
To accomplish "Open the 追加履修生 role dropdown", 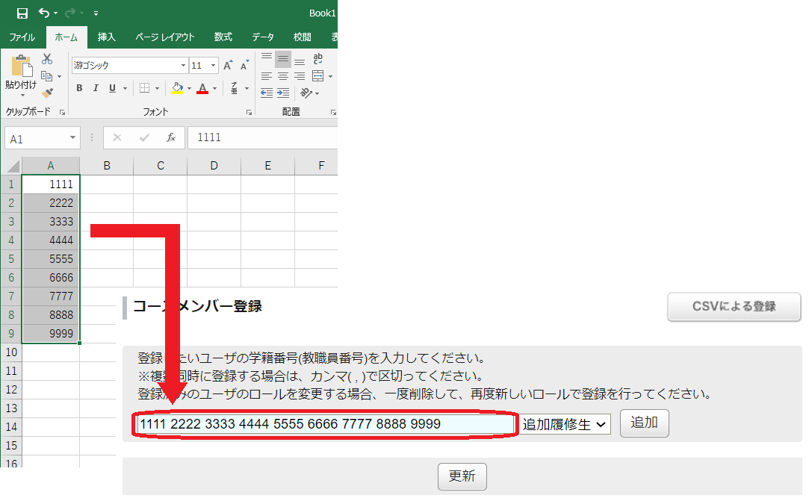I will click(x=565, y=424).
